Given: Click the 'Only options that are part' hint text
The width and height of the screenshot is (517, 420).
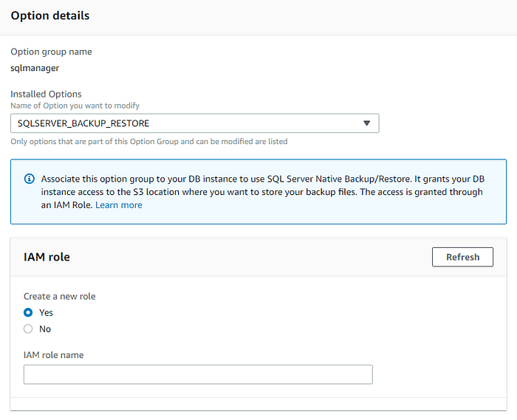Looking at the screenshot, I should 149,141.
